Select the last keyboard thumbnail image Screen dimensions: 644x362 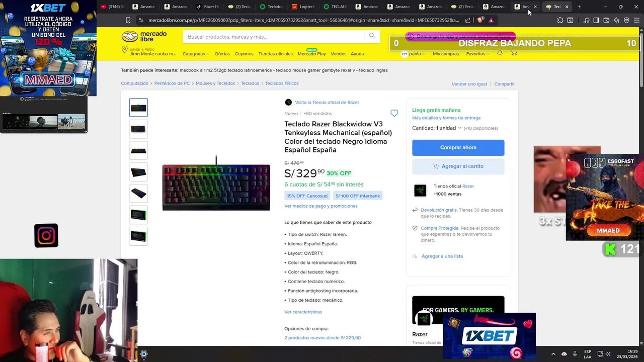[138, 236]
